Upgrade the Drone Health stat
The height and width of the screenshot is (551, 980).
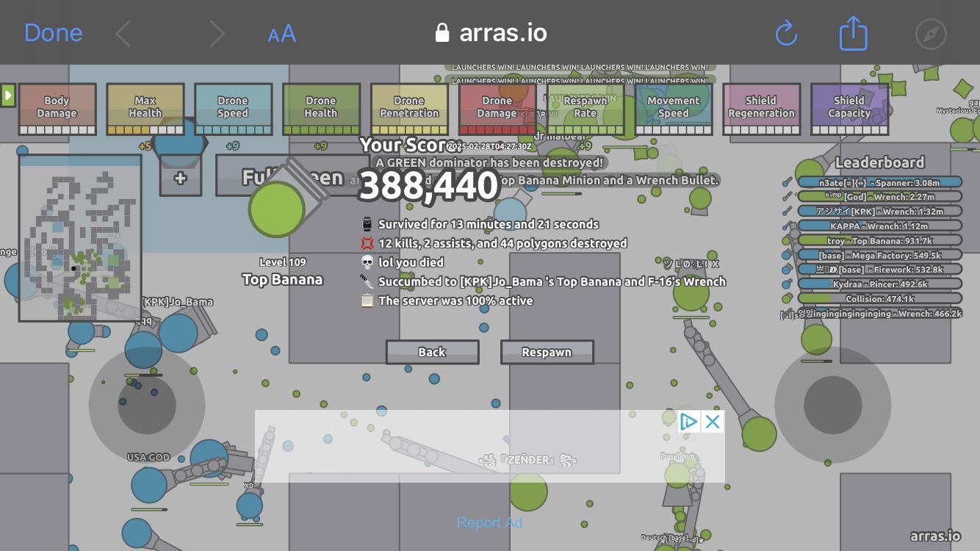pos(321,109)
